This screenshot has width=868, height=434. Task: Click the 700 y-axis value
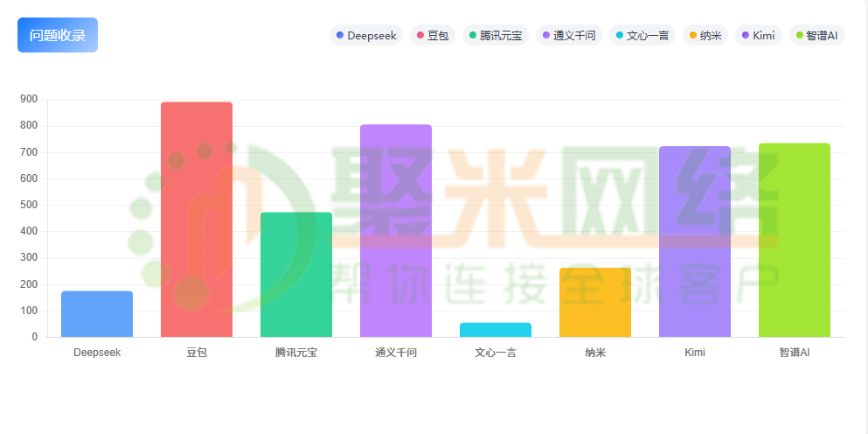pos(29,152)
